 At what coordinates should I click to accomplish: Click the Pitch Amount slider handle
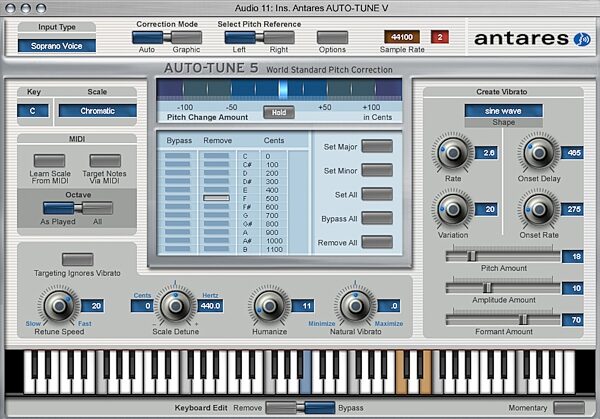[x=472, y=256]
